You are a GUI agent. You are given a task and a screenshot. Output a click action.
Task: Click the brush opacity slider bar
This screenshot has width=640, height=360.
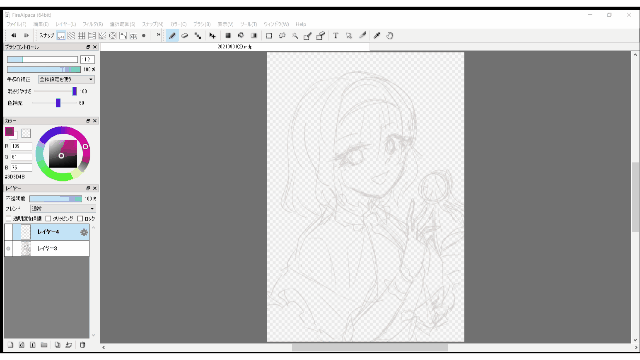44,69
